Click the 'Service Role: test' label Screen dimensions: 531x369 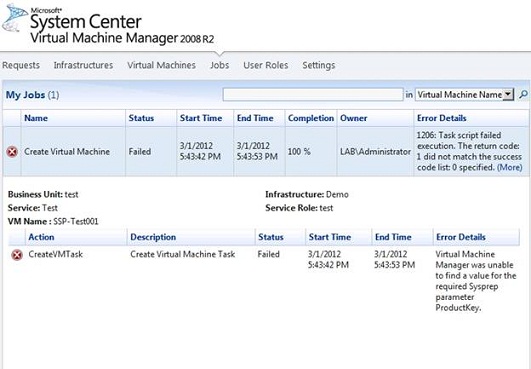299,208
